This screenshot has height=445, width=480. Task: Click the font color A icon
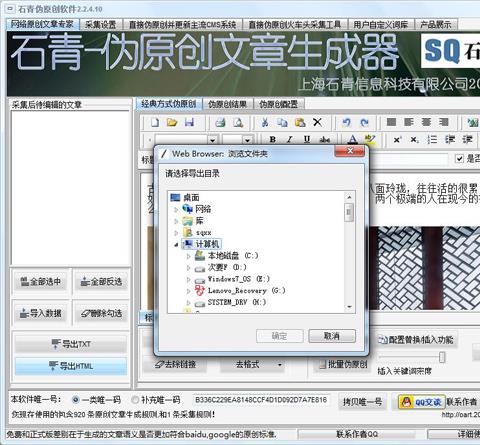(x=353, y=139)
